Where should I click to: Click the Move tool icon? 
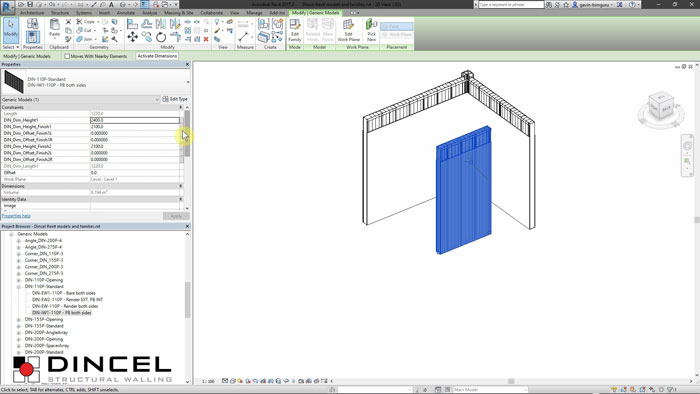click(x=133, y=37)
